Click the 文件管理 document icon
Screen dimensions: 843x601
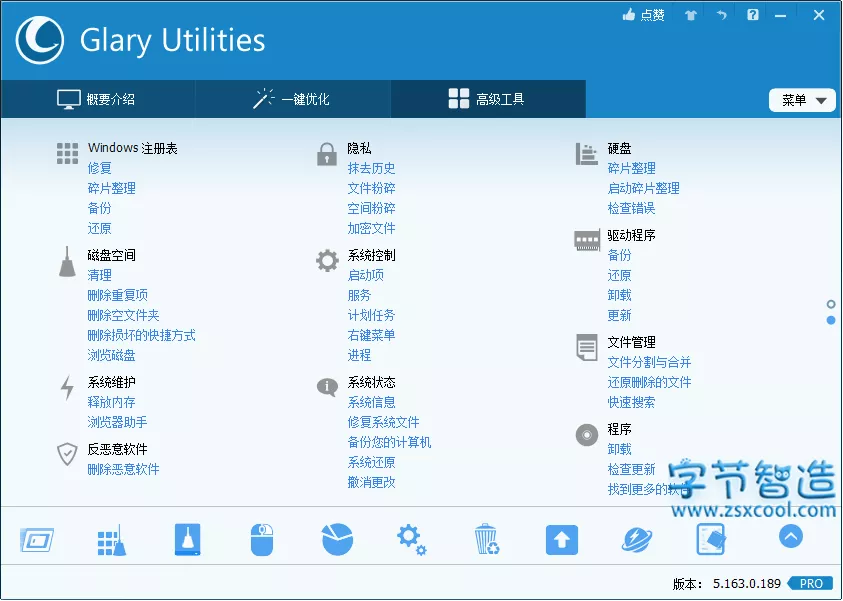pos(587,347)
